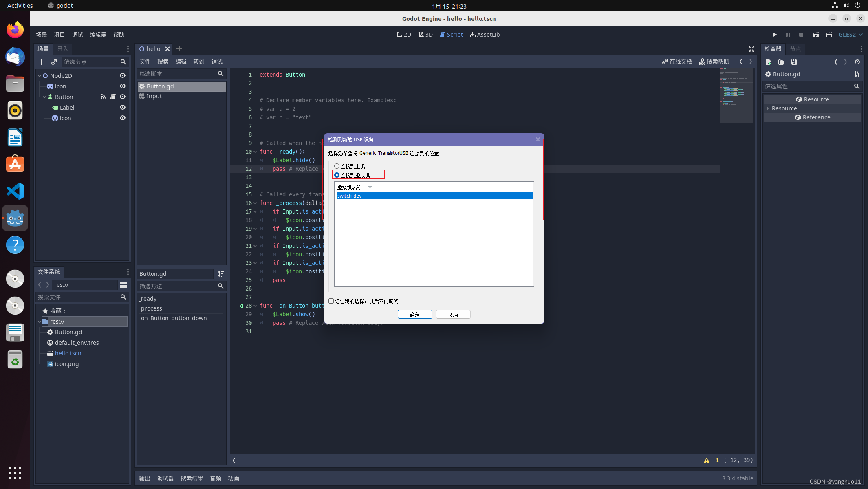Play the project

(x=775, y=35)
